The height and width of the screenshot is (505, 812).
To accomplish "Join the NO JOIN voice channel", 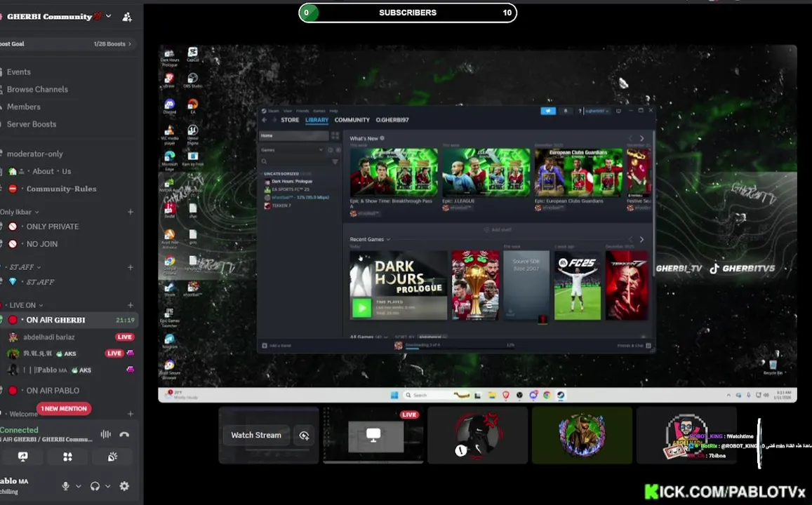I will [41, 243].
